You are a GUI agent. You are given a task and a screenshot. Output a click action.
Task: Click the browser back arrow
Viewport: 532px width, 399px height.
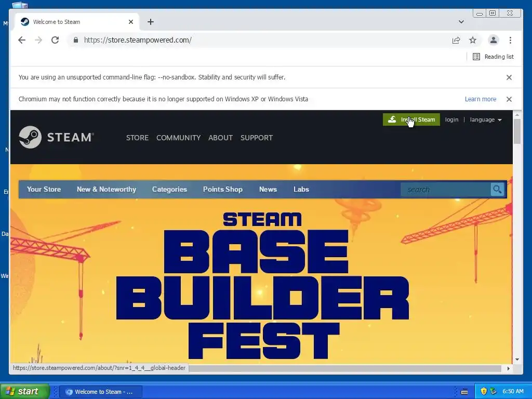(22, 40)
